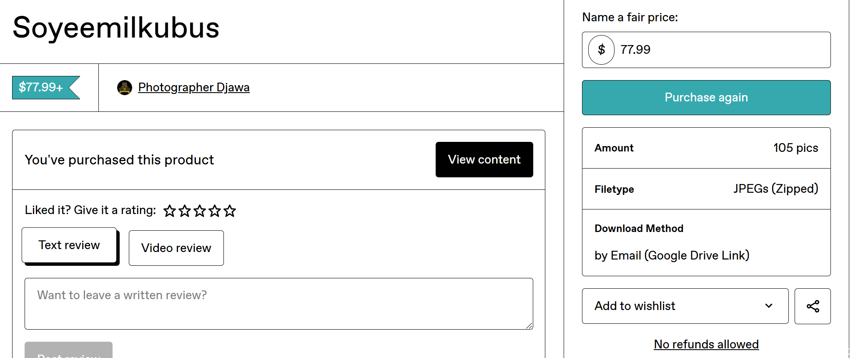Viewport: 868px width, 358px height.
Task: Give a two-star rating
Action: (x=184, y=211)
